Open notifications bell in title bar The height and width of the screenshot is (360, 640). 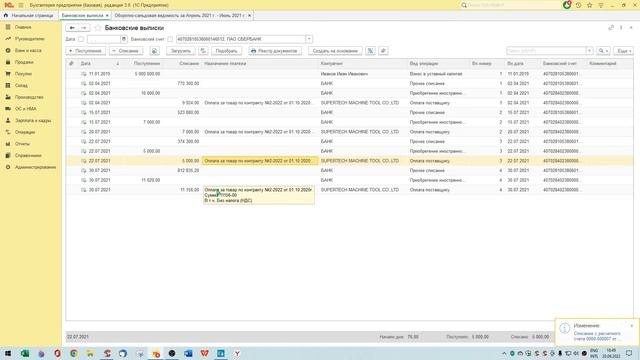pyautogui.click(x=567, y=5)
